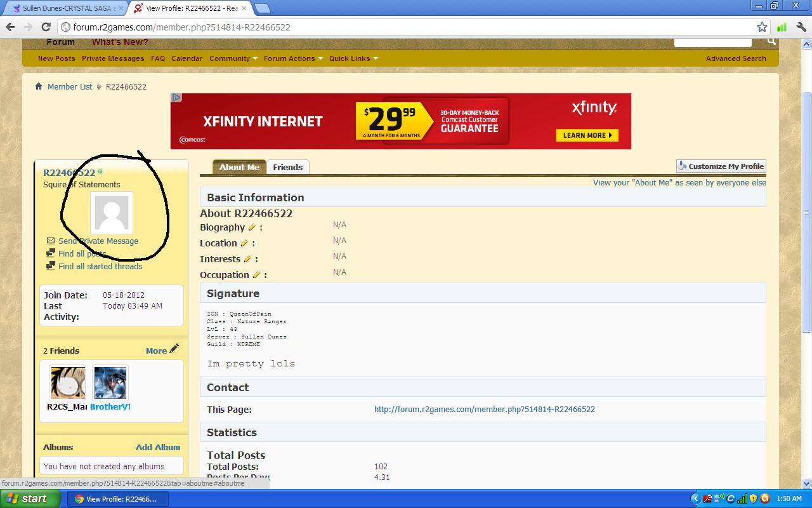The image size is (812, 508).
Task: Click the Occupation edit pencil icon
Action: (256, 275)
